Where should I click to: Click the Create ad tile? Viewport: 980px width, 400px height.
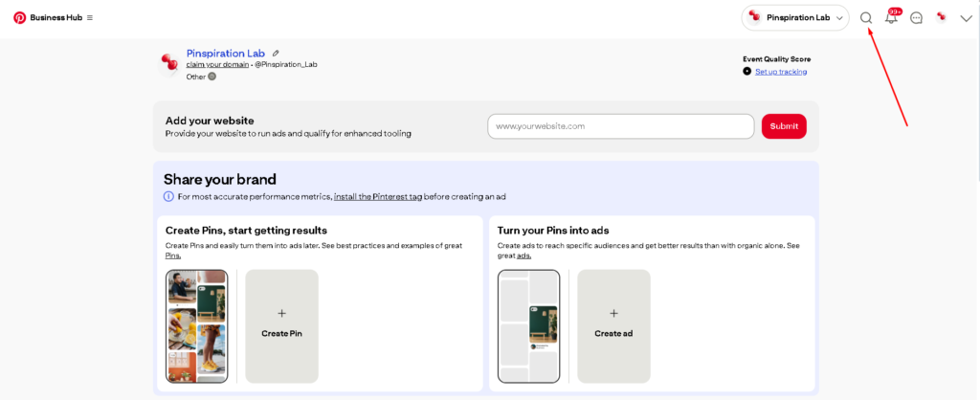click(613, 326)
